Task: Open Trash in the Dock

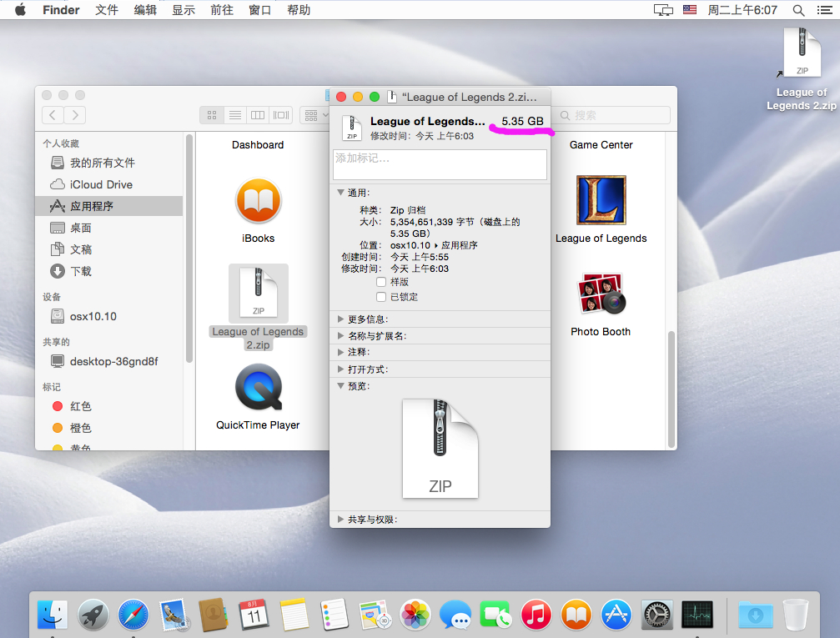Action: point(796,615)
